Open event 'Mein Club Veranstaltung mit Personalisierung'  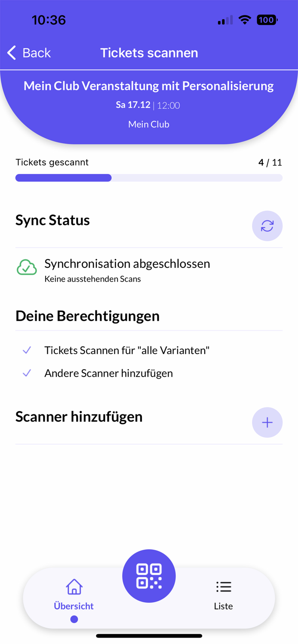point(149,85)
